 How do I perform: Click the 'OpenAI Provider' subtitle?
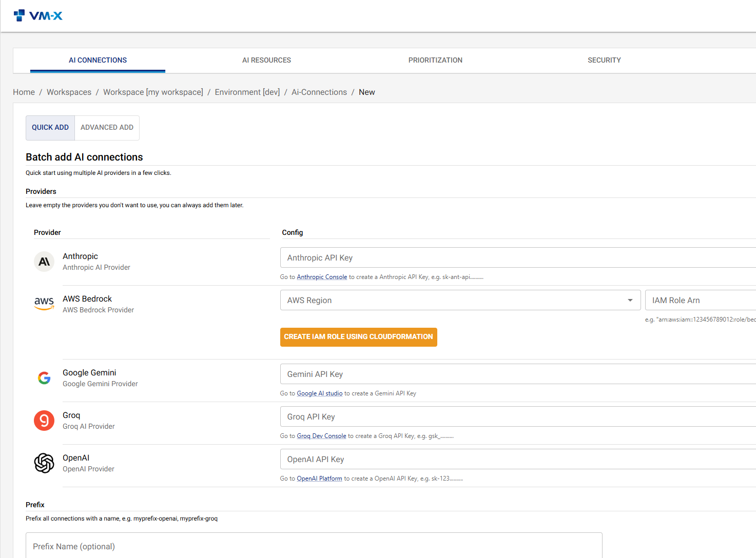[88, 469]
